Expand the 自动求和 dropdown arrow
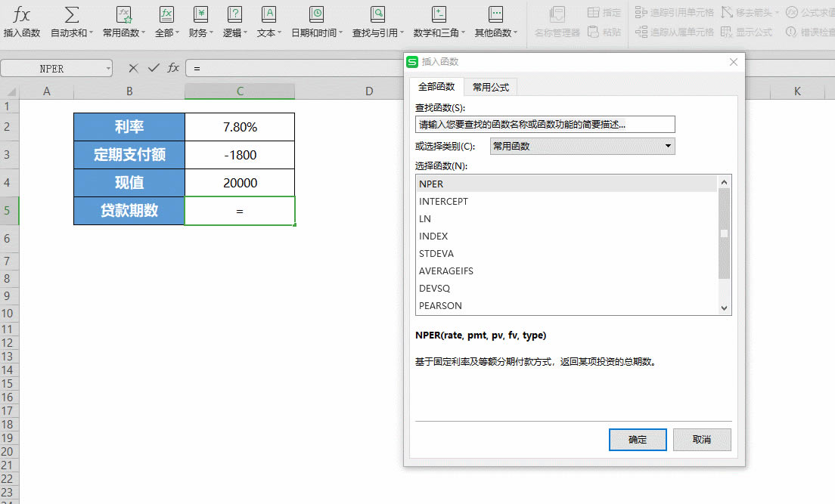Screen dimensions: 835x504 [91, 33]
